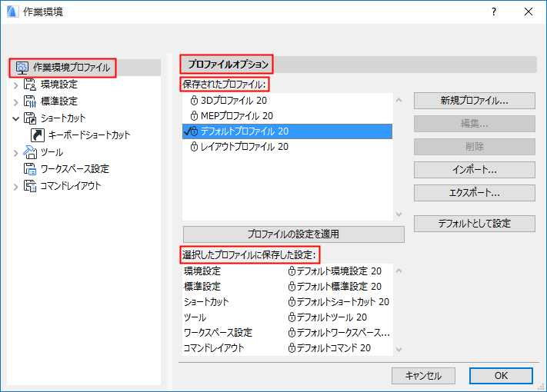Click the インポート... button

tap(475, 170)
